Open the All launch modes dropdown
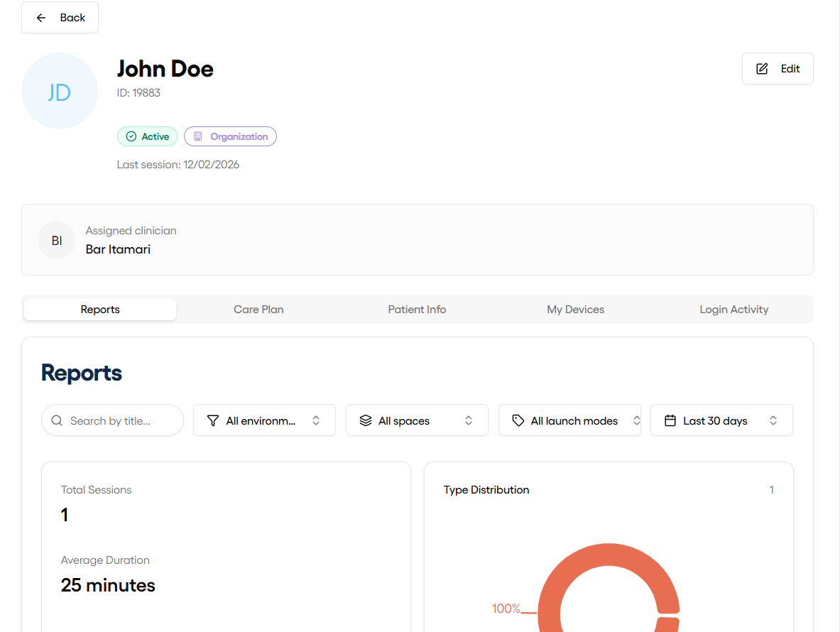The image size is (840, 632). pos(569,420)
